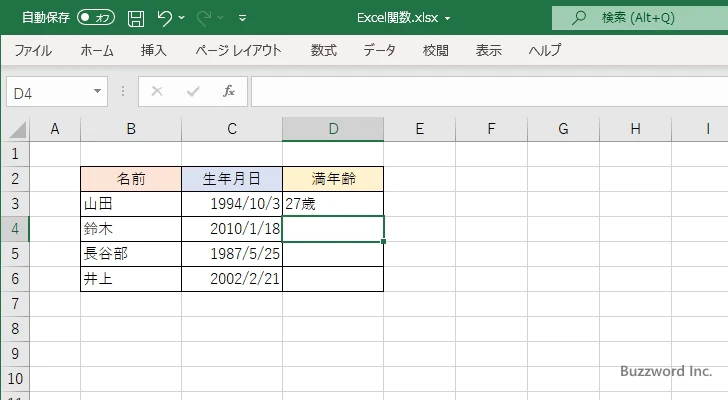Click inside the formula bar input
Viewport: 728px width, 400px height.
[x=489, y=92]
